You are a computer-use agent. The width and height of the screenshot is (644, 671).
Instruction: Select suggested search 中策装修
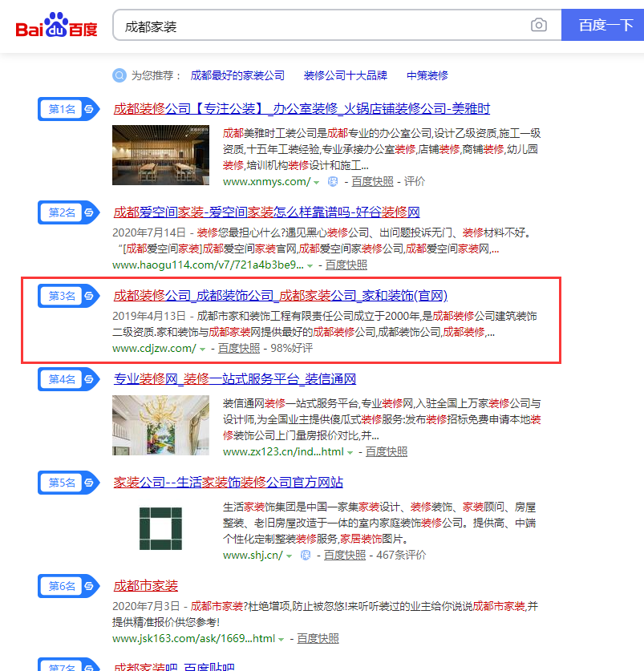[x=427, y=75]
